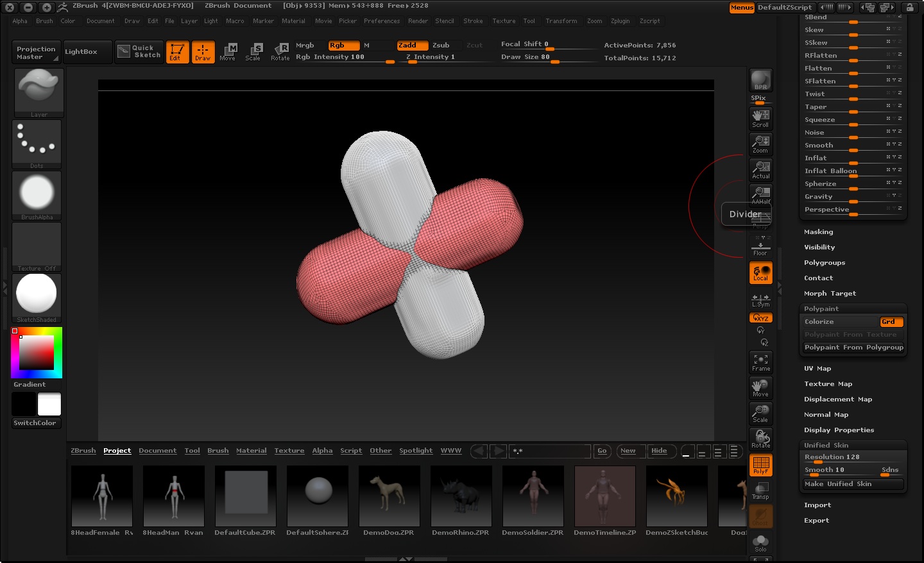
Task: Click the BPR render icon
Action: pos(760,81)
